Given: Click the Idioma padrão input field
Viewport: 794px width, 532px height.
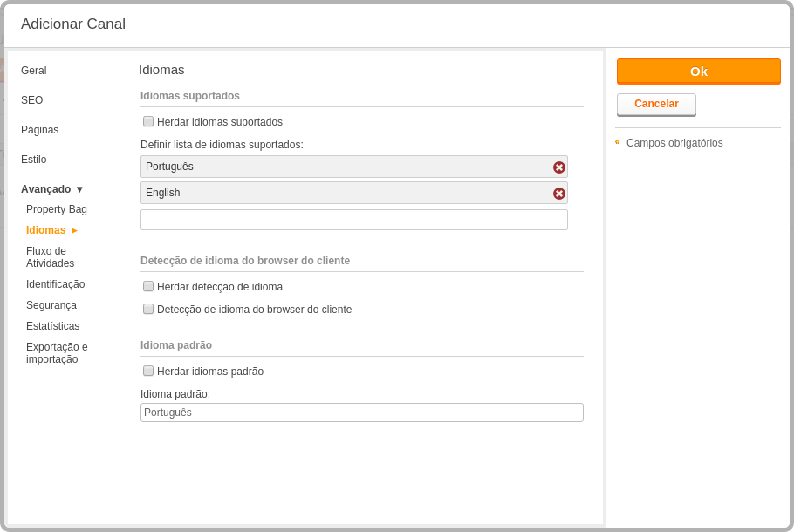Looking at the screenshot, I should pyautogui.click(x=361, y=413).
